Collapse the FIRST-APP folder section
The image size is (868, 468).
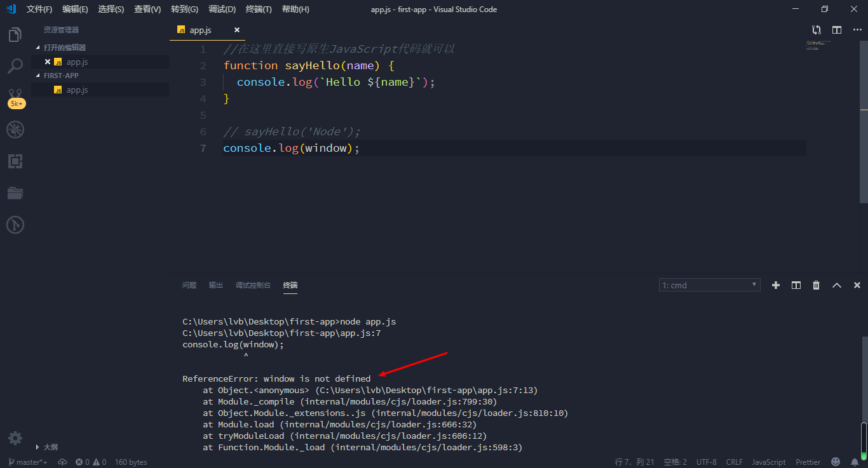click(x=62, y=76)
